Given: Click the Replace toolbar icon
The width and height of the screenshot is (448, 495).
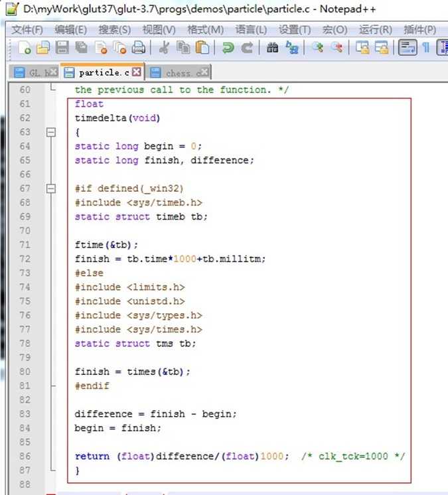Looking at the screenshot, I should click(292, 48).
